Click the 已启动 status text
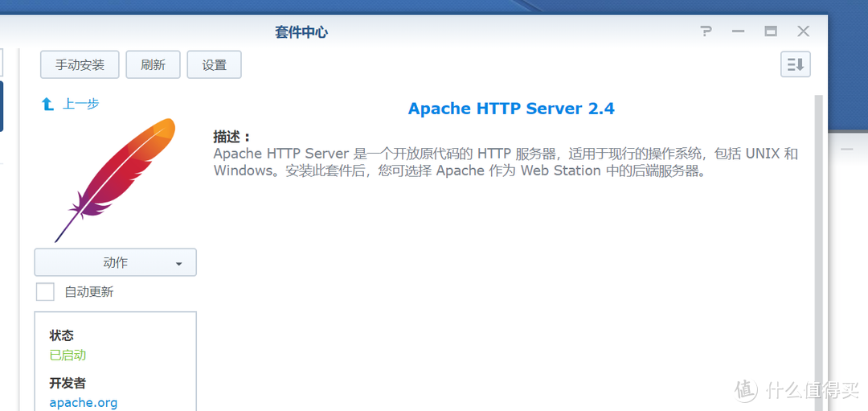The height and width of the screenshot is (411, 868). 68,355
